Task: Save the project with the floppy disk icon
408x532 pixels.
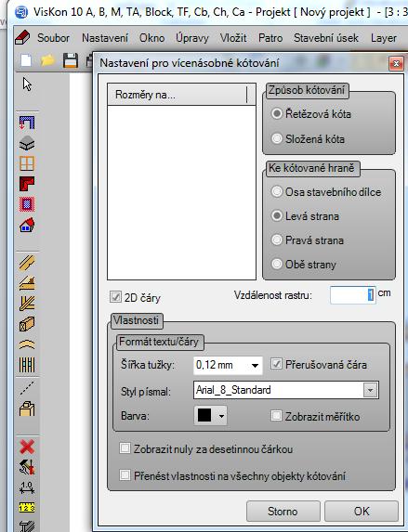Action: pos(71,60)
